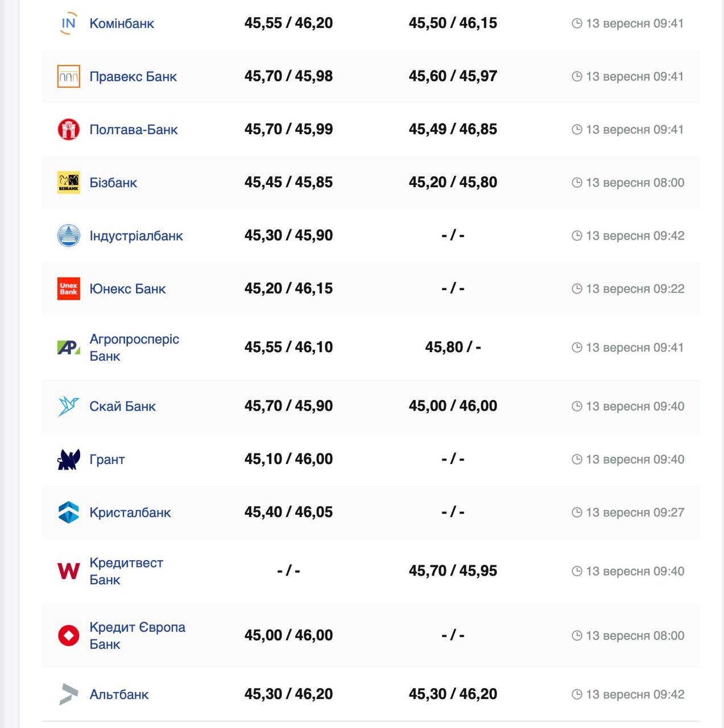724x728 pixels.
Task: Click the Скай Банк bird logo
Action: coord(68,406)
